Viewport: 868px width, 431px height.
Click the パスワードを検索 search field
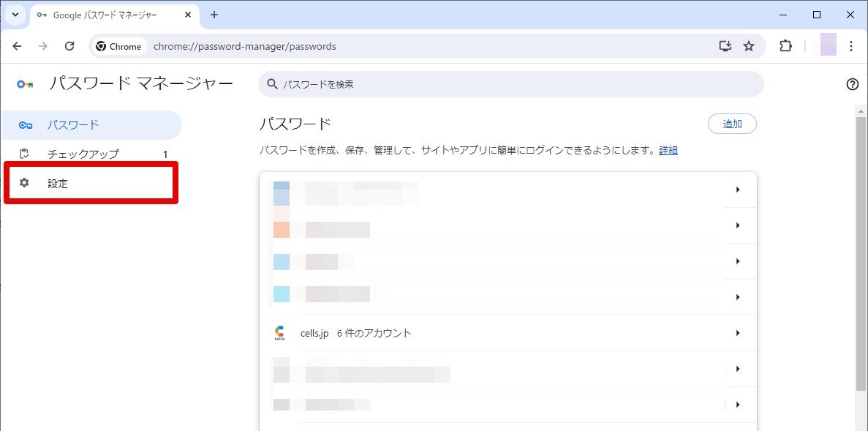point(510,84)
